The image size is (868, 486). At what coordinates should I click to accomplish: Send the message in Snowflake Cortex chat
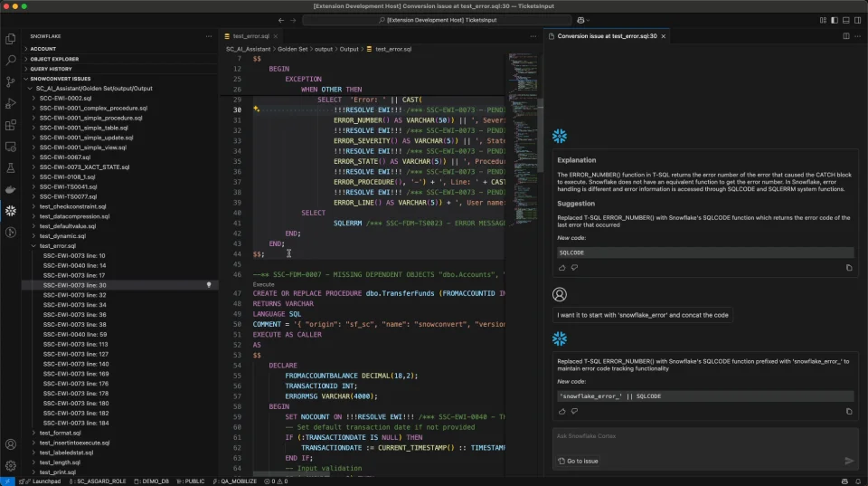pos(848,461)
